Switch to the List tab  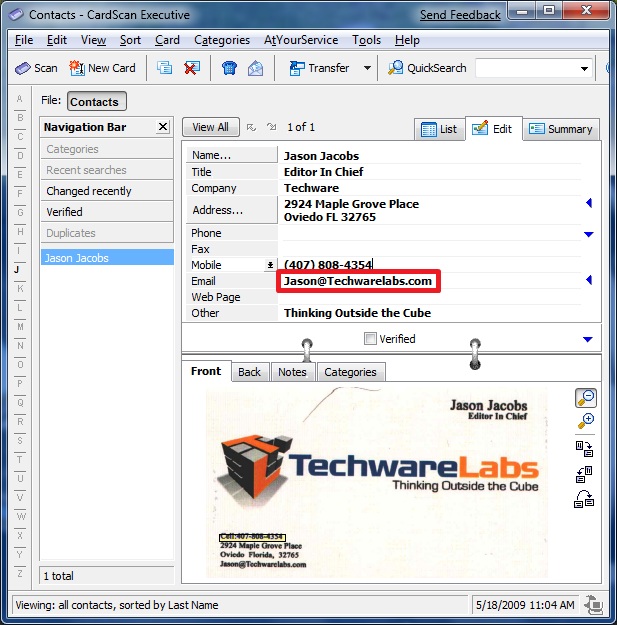coord(439,129)
